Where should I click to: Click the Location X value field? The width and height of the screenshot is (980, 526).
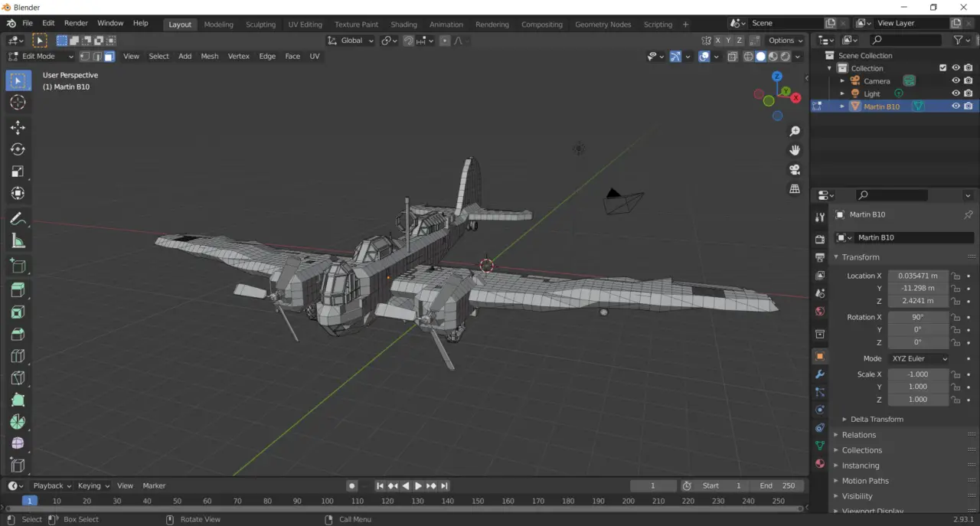point(918,276)
